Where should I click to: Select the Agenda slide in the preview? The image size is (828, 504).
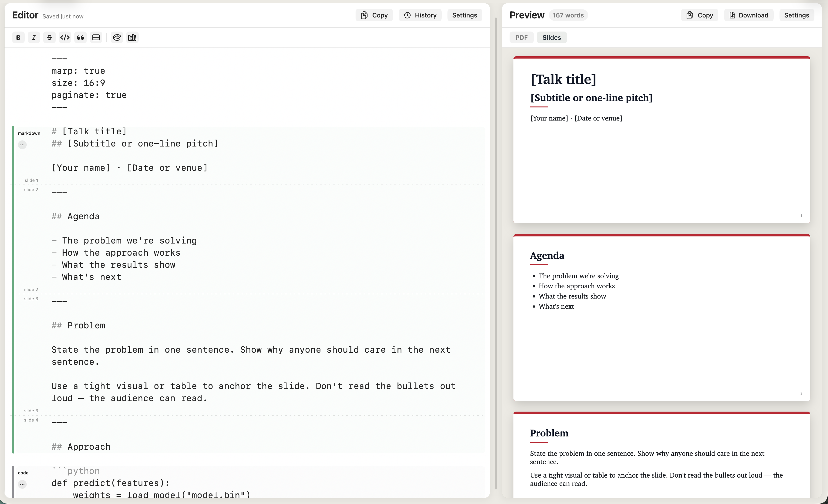coord(662,317)
